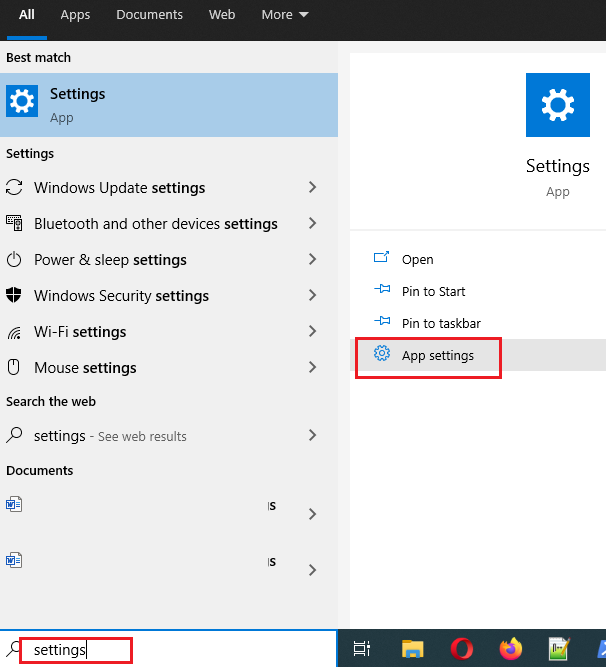The image size is (606, 667).
Task: Expand Wi-Fi settings chevron
Action: click(313, 331)
